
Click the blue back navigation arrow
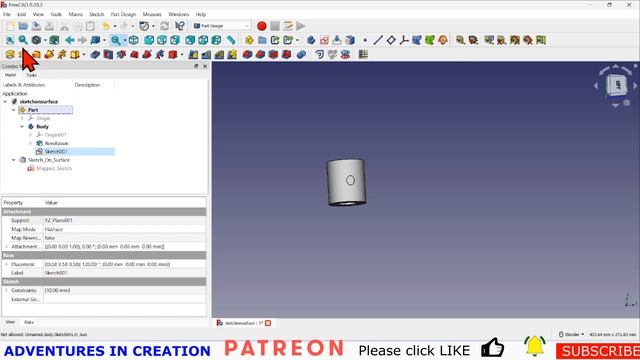pos(69,40)
